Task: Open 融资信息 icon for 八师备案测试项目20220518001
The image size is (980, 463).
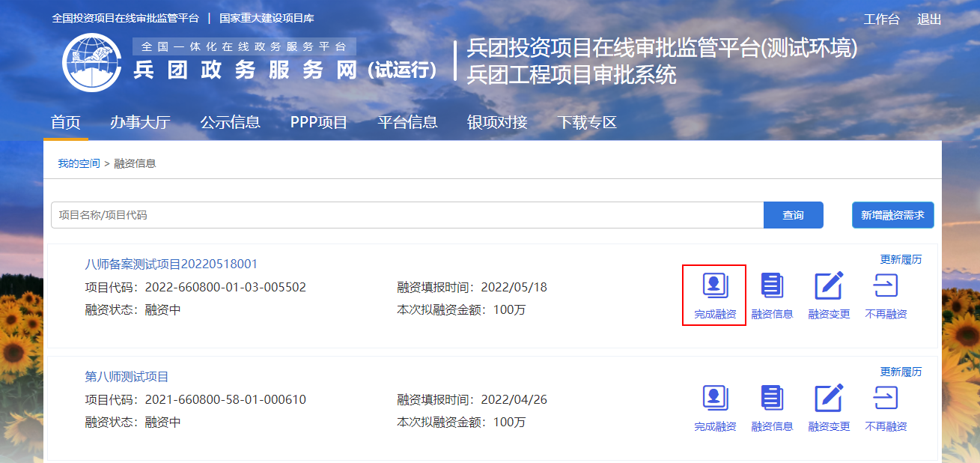Action: point(772,286)
